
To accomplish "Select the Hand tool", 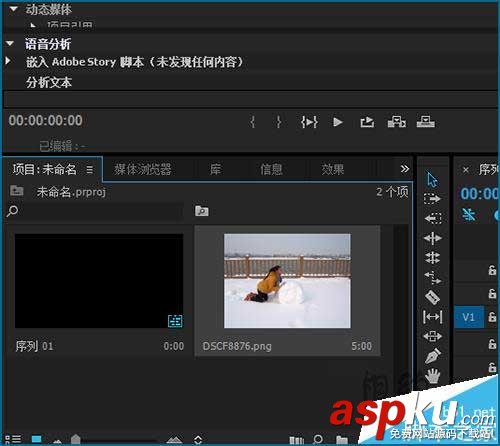I will click(x=433, y=376).
